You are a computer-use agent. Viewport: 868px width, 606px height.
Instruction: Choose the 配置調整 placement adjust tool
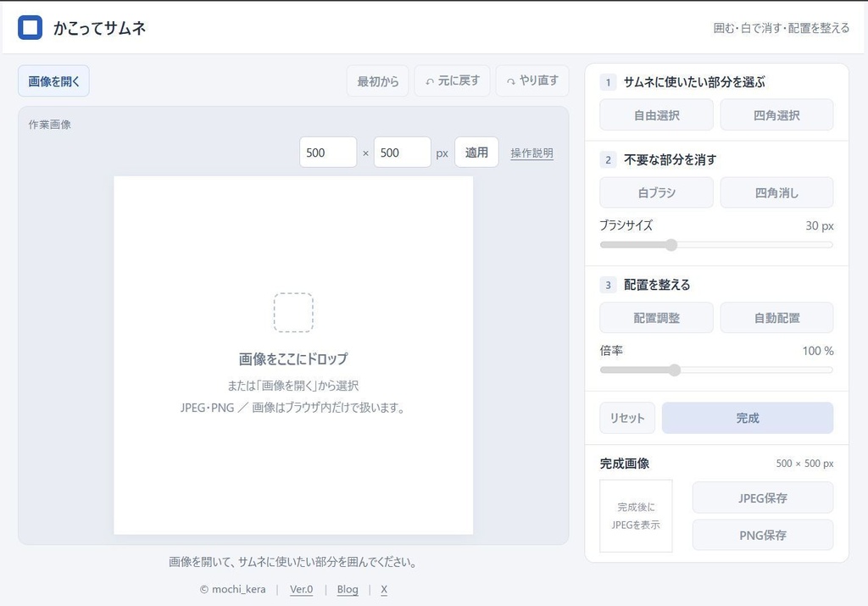[657, 318]
